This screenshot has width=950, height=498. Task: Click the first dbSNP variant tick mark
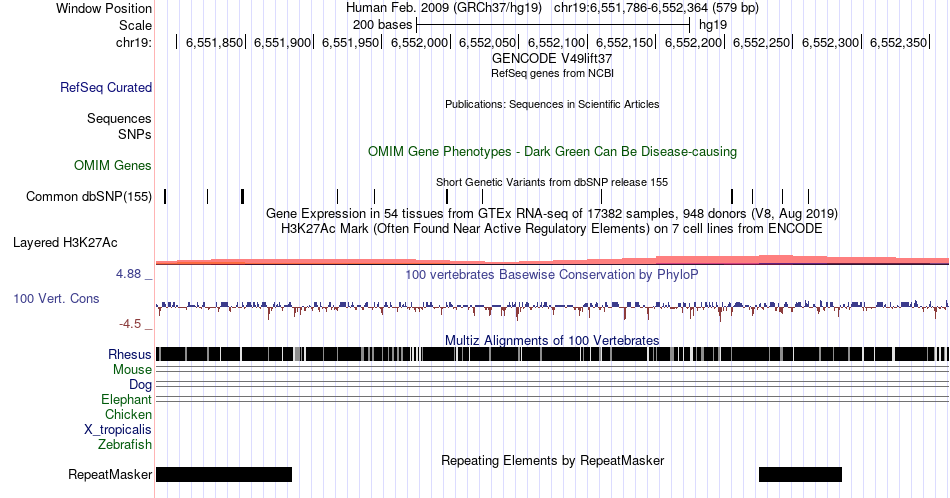click(165, 196)
